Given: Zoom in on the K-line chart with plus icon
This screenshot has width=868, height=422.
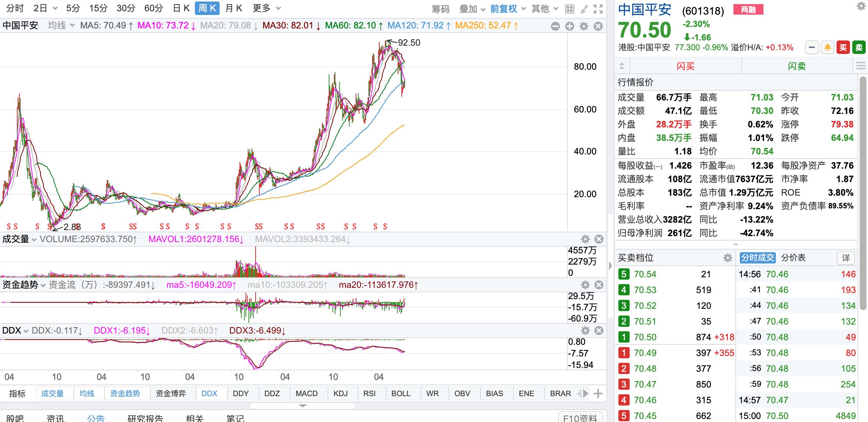Looking at the screenshot, I should click(569, 27).
